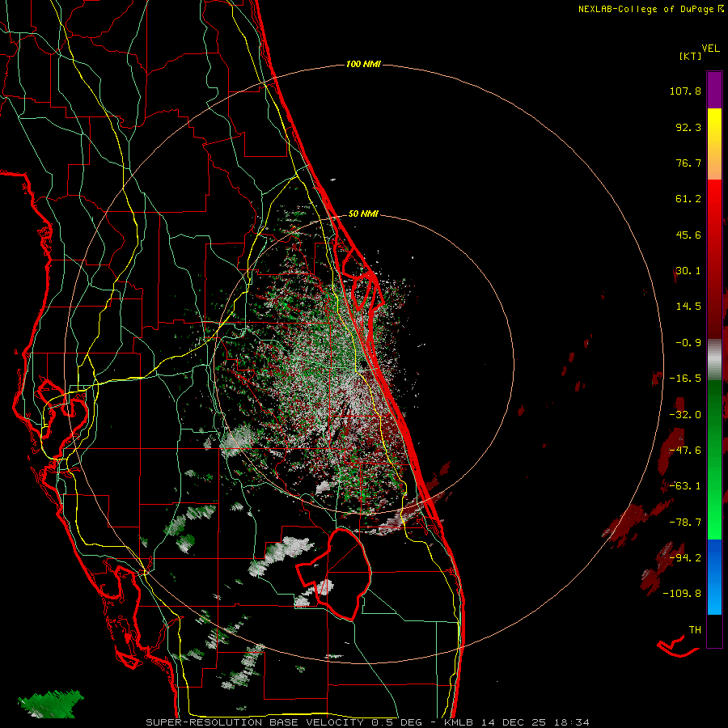The height and width of the screenshot is (728, 728).
Task: Click the -63.1 velocity scale value
Action: coord(685,486)
